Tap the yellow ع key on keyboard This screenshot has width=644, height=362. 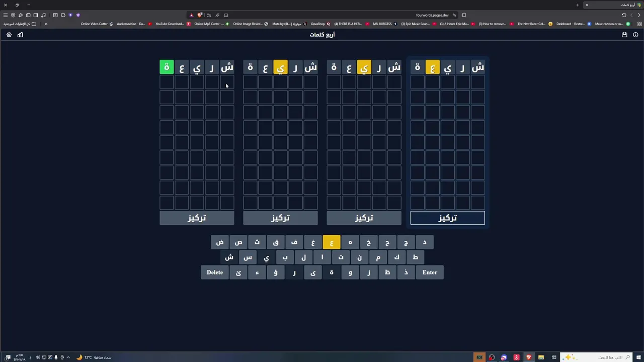pyautogui.click(x=332, y=242)
